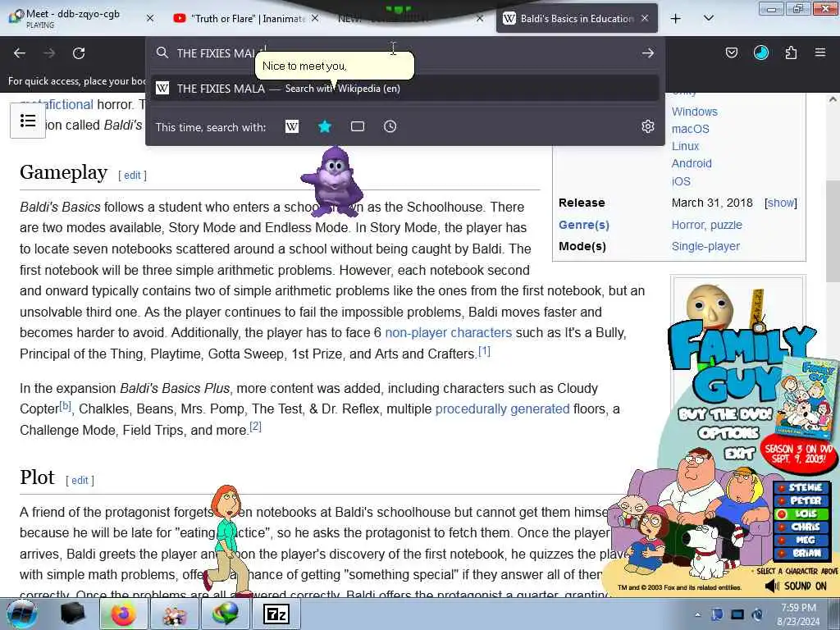Click the page's vertical scrollbar up arrow
Image resolution: width=840 pixels, height=630 pixels.
[833, 99]
